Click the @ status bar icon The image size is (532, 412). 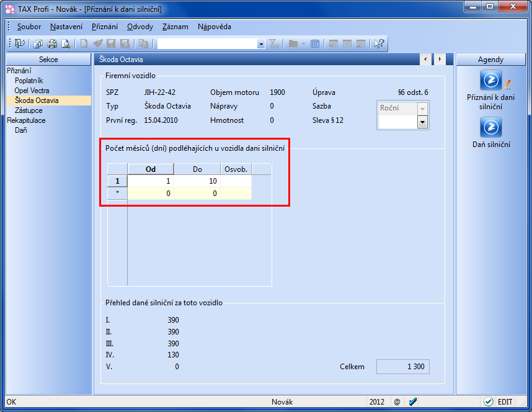397,402
